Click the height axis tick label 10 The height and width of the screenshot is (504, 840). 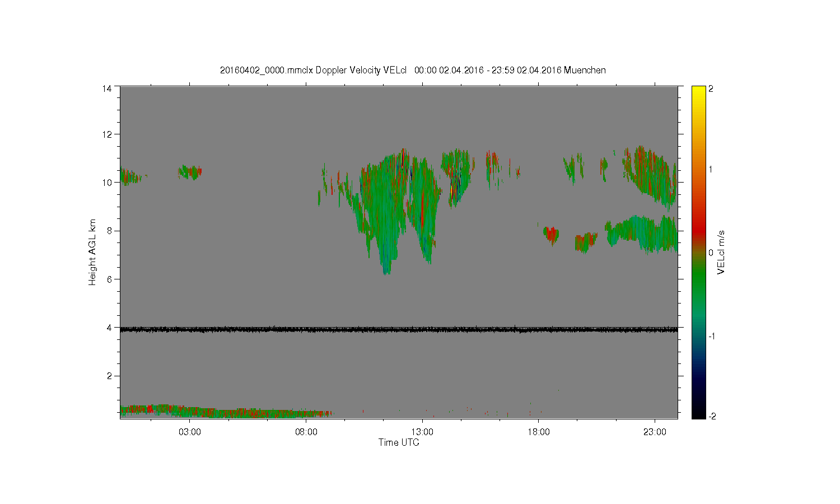coord(106,183)
